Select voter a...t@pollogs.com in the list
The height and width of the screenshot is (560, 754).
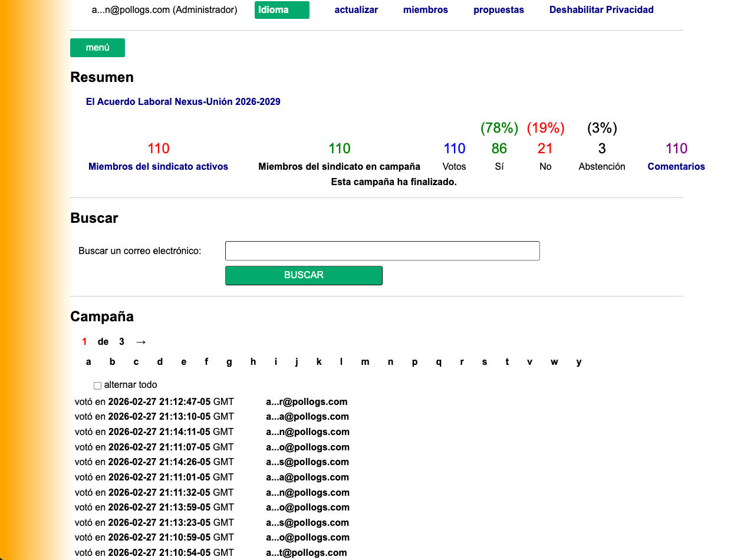[306, 553]
